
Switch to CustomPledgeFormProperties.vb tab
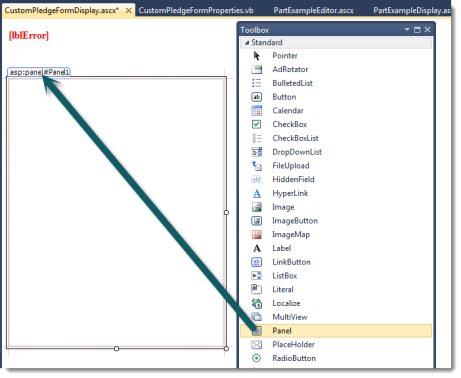(x=196, y=10)
